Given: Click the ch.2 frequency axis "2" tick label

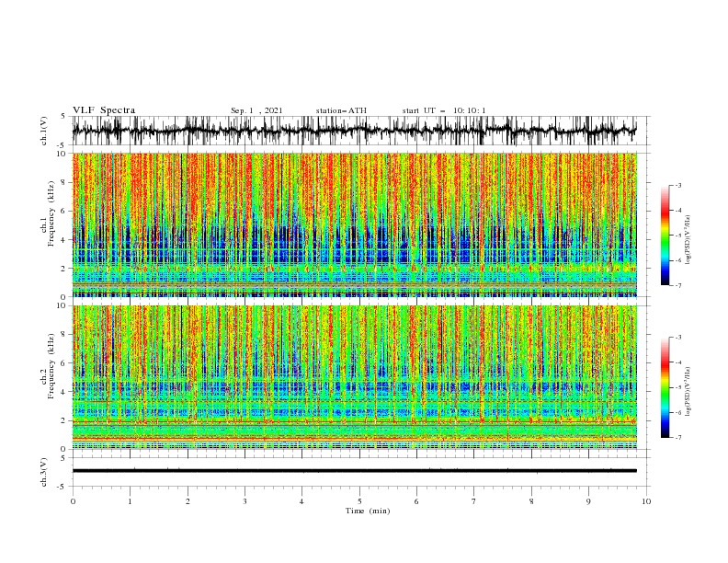Looking at the screenshot, I should 65,420.
